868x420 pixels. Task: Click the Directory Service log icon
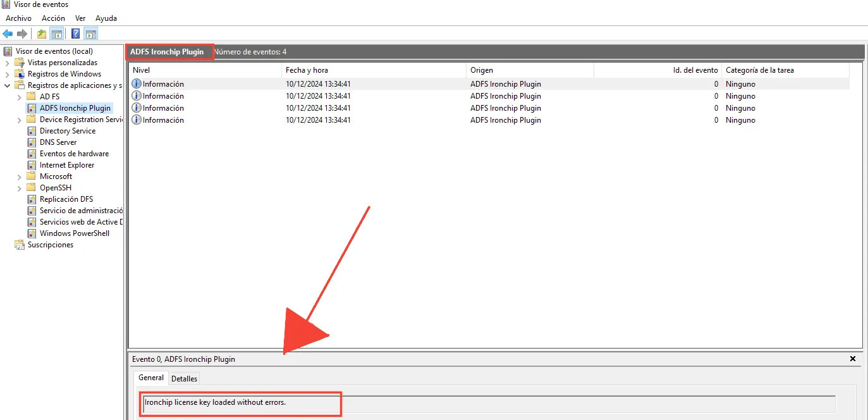(32, 131)
